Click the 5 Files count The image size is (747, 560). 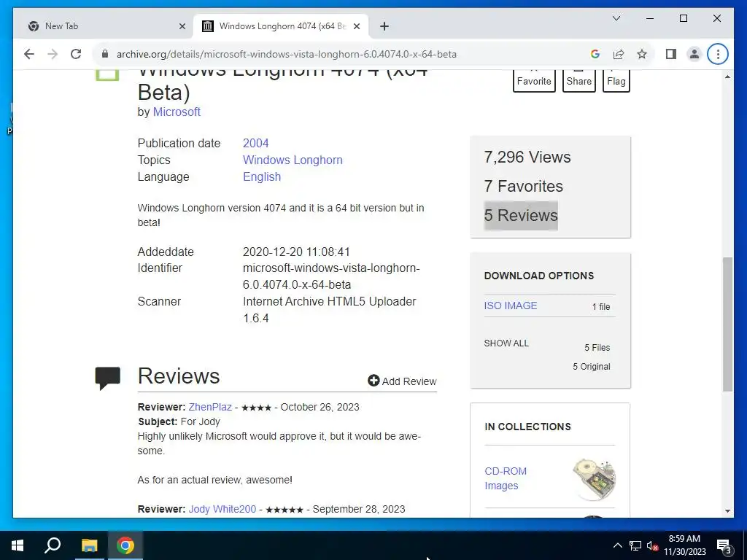(x=597, y=348)
